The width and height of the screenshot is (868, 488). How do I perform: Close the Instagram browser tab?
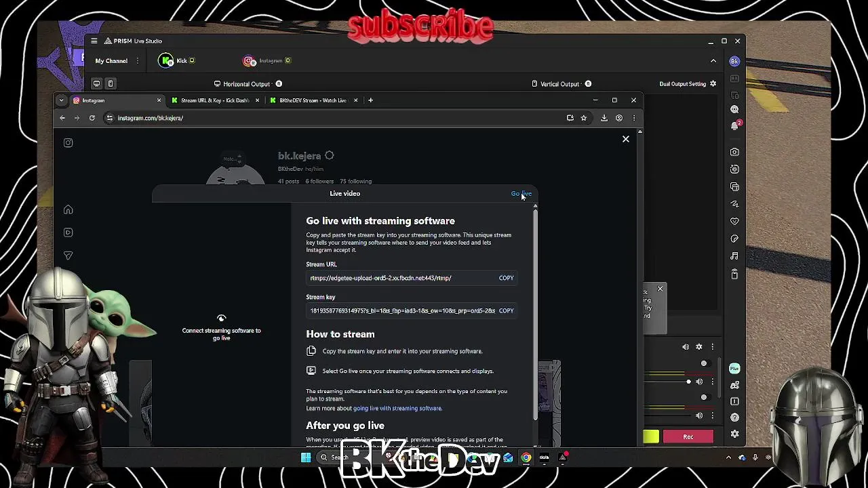click(159, 100)
